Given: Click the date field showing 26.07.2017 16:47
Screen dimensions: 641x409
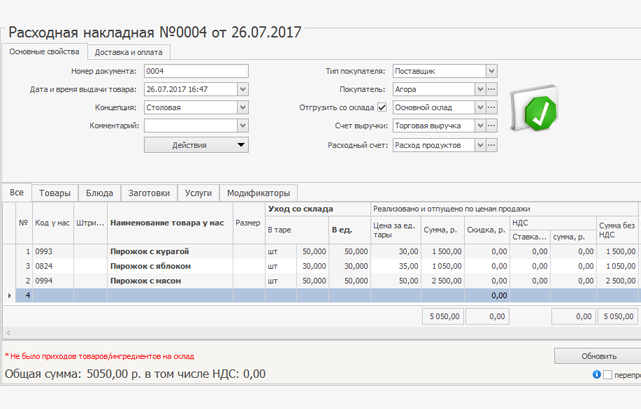Looking at the screenshot, I should click(191, 89).
